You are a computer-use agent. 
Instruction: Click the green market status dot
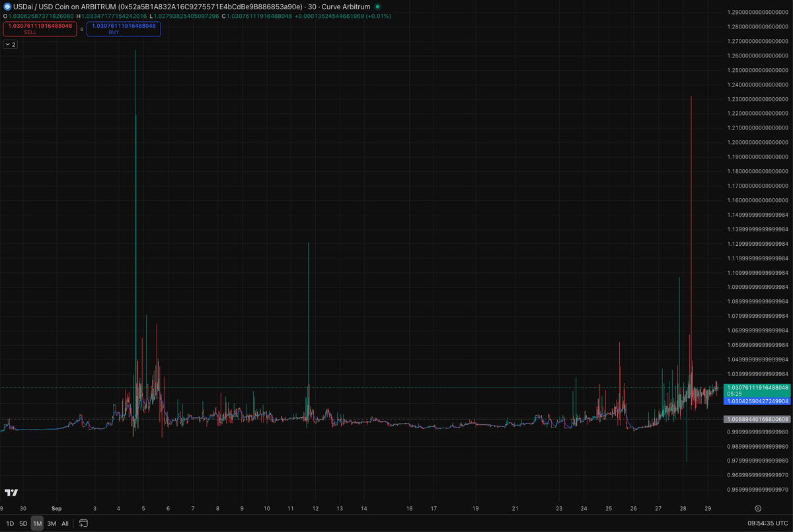click(377, 7)
